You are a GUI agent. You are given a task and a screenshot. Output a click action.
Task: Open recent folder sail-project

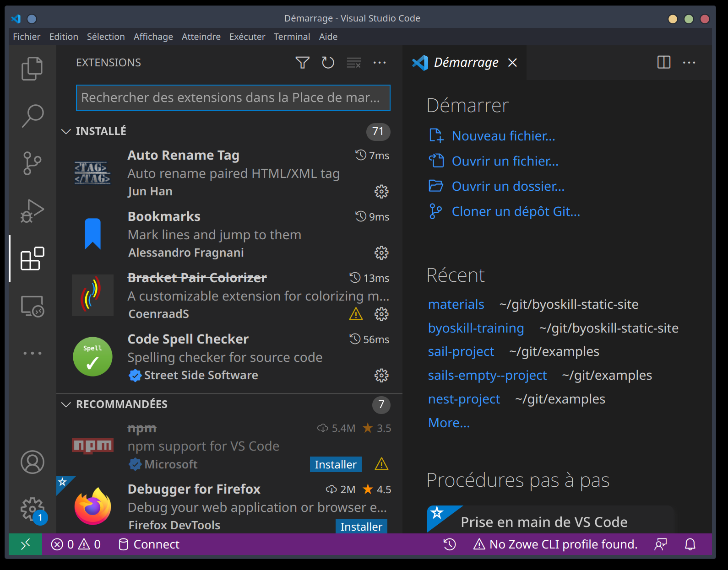(461, 351)
